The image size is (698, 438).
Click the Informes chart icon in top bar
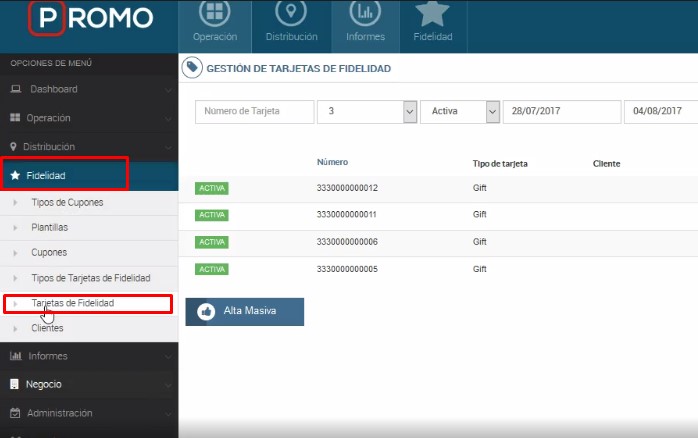click(363, 14)
